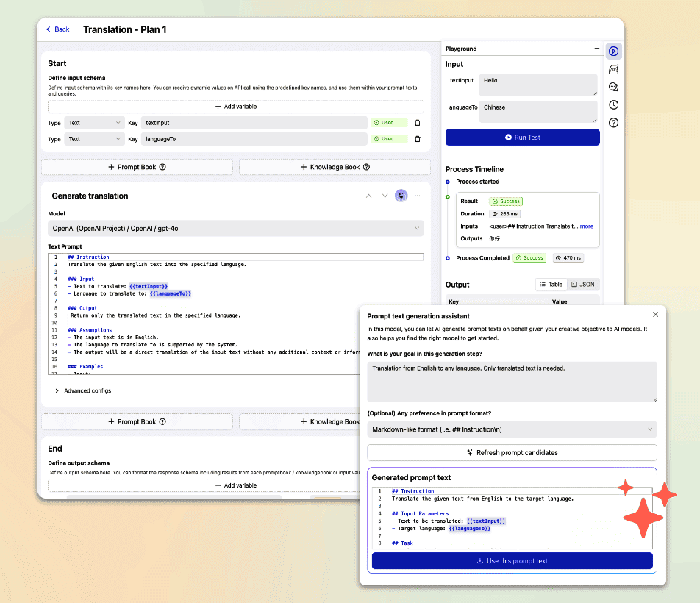Toggle the Used badge for languageTo
The height and width of the screenshot is (603, 700).
(x=390, y=139)
